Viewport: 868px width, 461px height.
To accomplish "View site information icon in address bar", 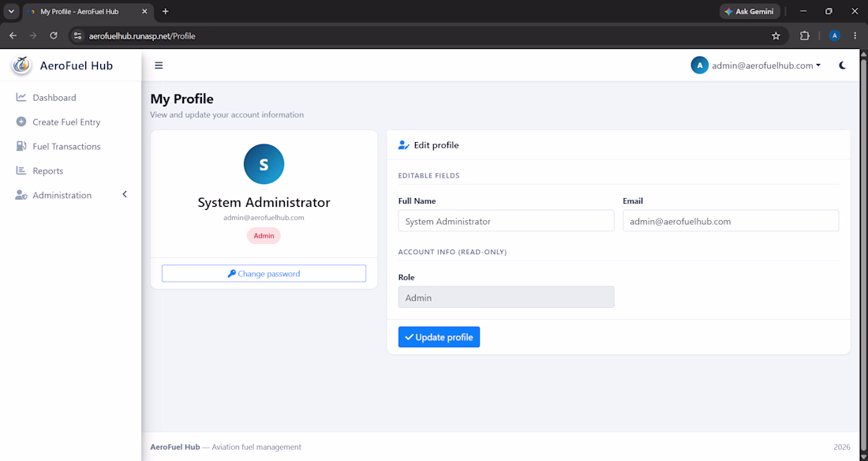I will 78,36.
